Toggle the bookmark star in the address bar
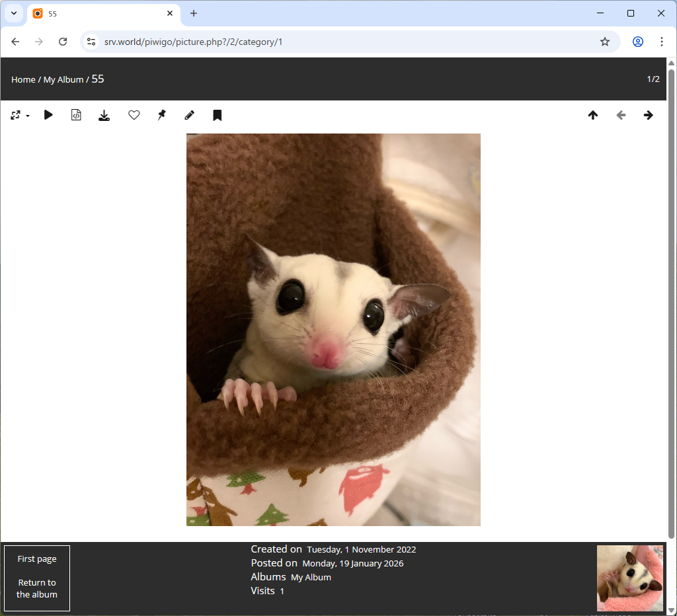677x616 pixels. 604,41
